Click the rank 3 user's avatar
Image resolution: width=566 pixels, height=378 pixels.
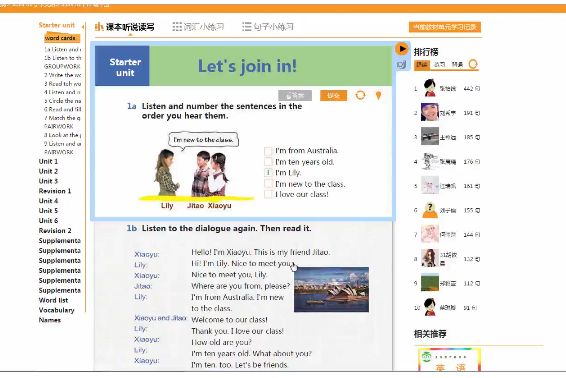tap(430, 136)
